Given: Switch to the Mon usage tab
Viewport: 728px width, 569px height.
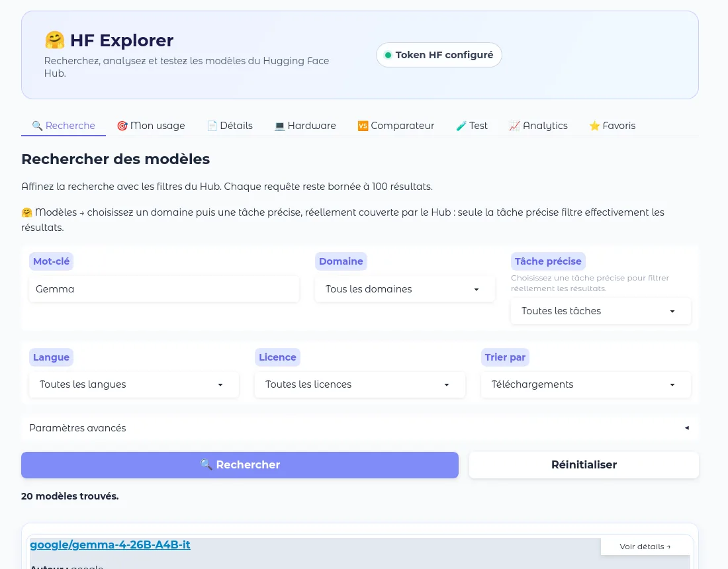Looking at the screenshot, I should pyautogui.click(x=151, y=126).
